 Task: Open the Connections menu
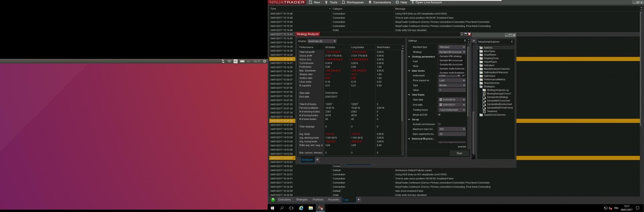(x=380, y=2)
